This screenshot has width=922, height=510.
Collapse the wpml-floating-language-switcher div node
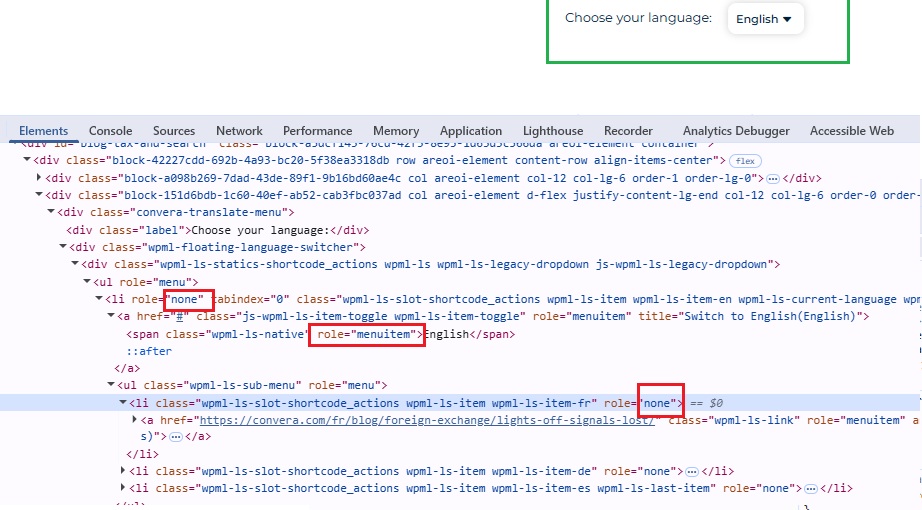click(62, 246)
